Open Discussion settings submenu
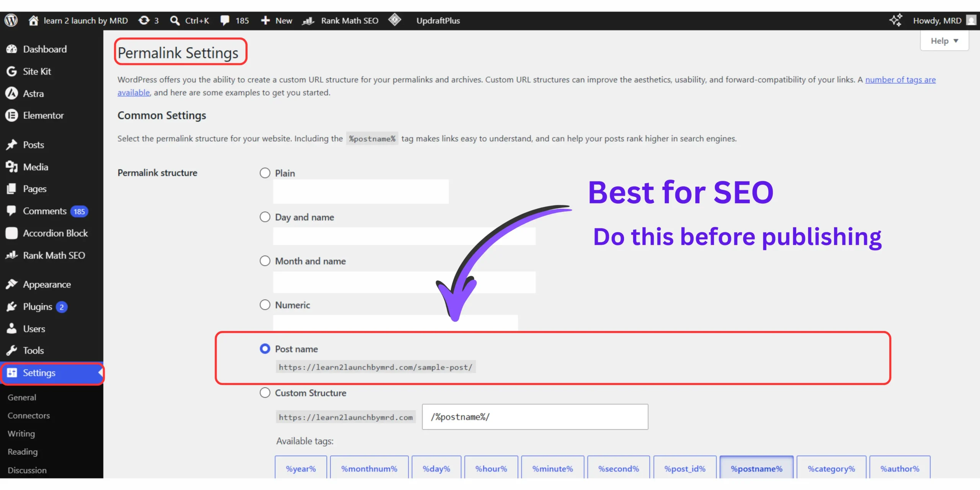This screenshot has height=490, width=980. [27, 470]
